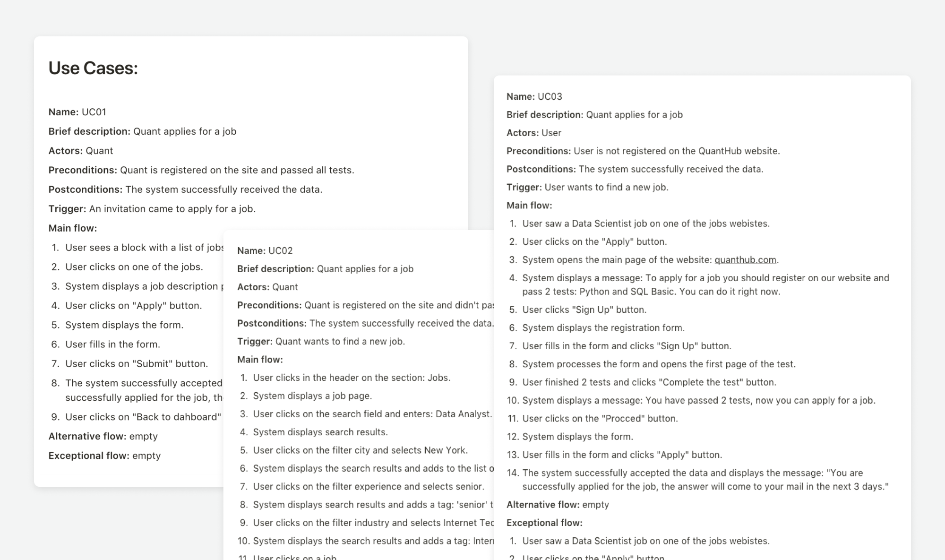Click UC03 step 'User fills in the form and clicks "Sign Up" button.'

627,346
